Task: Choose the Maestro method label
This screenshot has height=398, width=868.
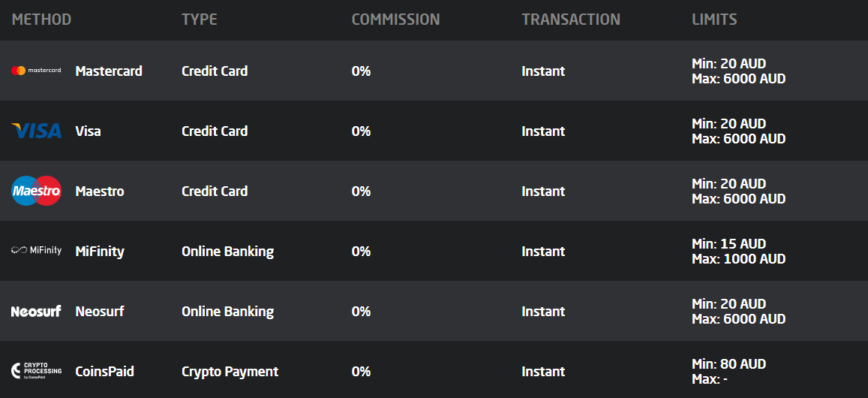Action: point(100,191)
